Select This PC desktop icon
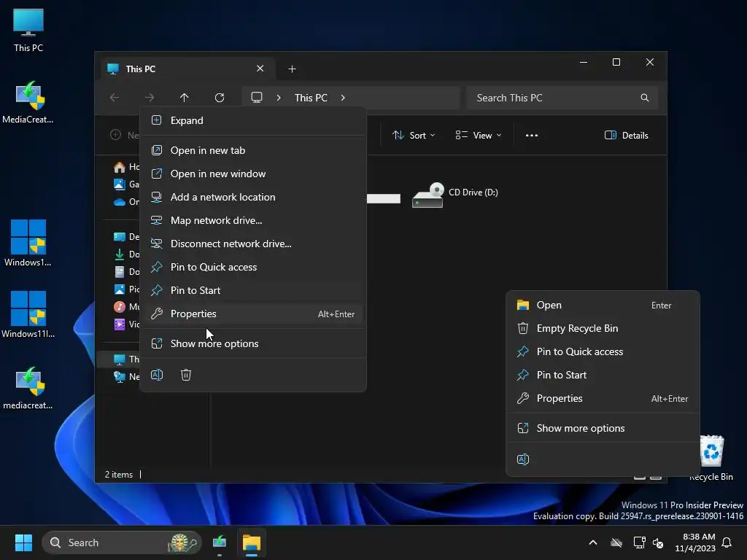The width and height of the screenshot is (747, 560). point(28,29)
